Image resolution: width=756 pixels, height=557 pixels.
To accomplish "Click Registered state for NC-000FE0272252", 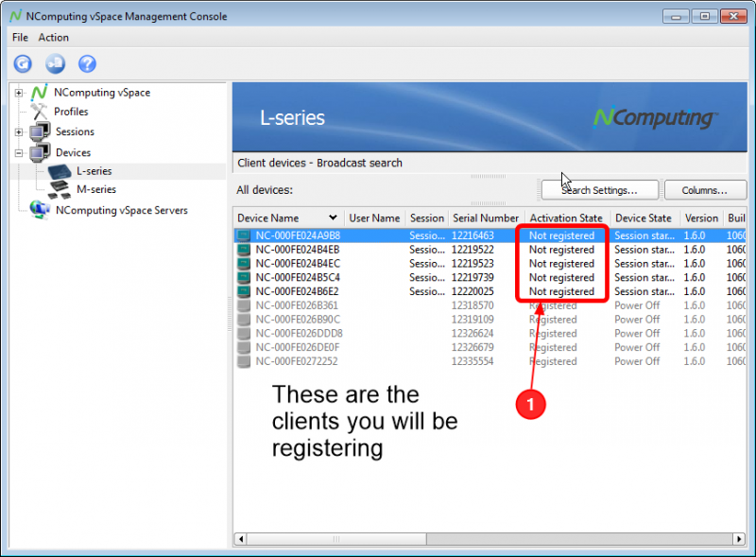I will point(553,361).
